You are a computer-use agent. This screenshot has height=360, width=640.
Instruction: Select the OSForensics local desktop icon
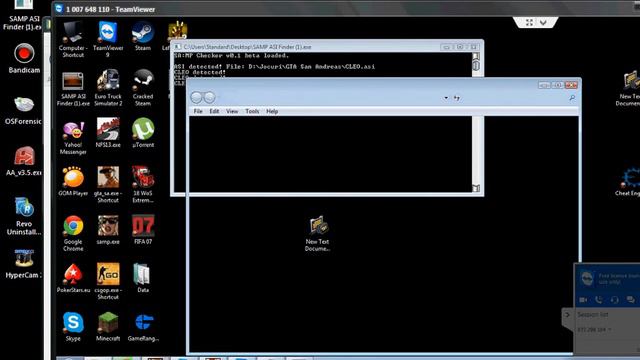23,111
